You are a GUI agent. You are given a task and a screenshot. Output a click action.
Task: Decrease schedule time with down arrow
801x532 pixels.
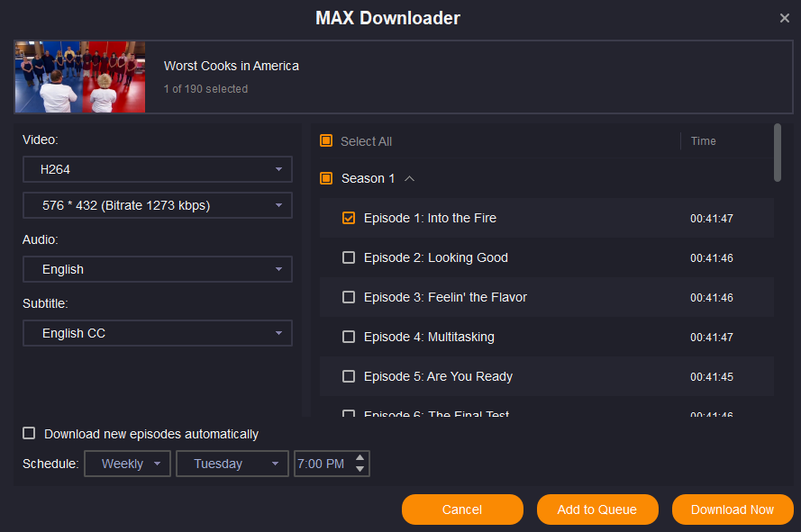tap(360, 469)
